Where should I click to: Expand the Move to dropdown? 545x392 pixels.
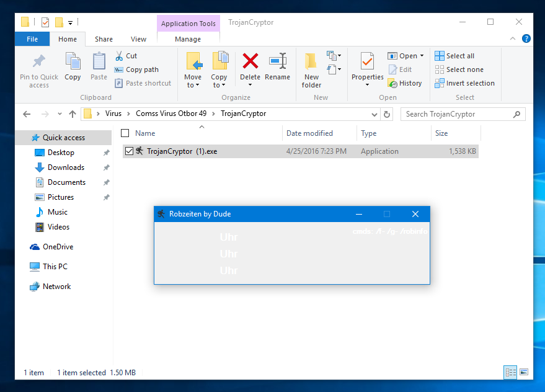point(193,85)
